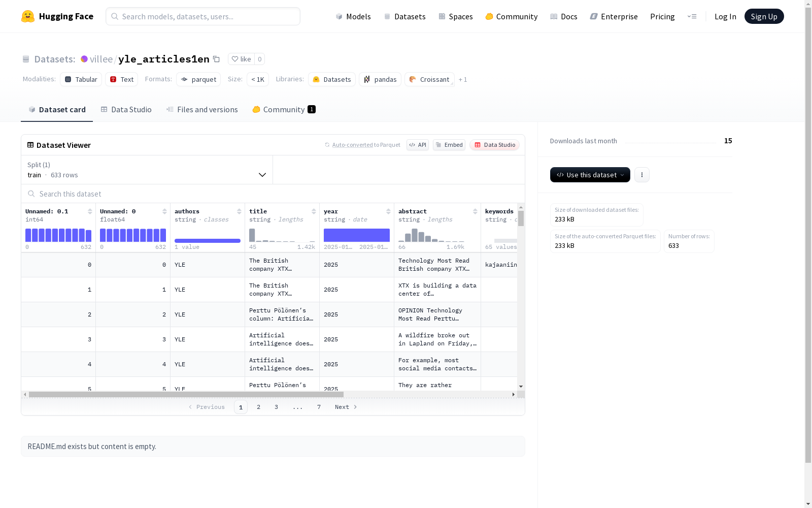Switch to the Data Studio tab

pos(126,110)
